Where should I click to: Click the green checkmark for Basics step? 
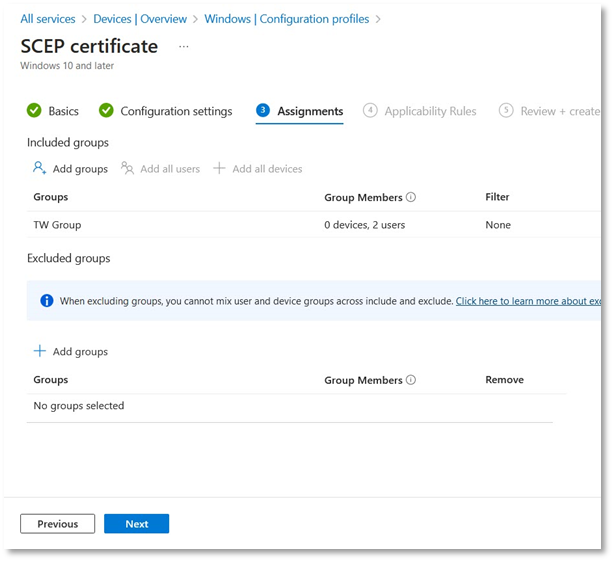(34, 111)
